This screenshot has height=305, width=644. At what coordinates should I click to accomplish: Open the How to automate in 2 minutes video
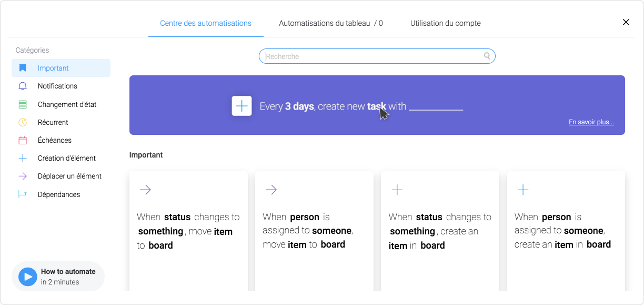(58, 277)
